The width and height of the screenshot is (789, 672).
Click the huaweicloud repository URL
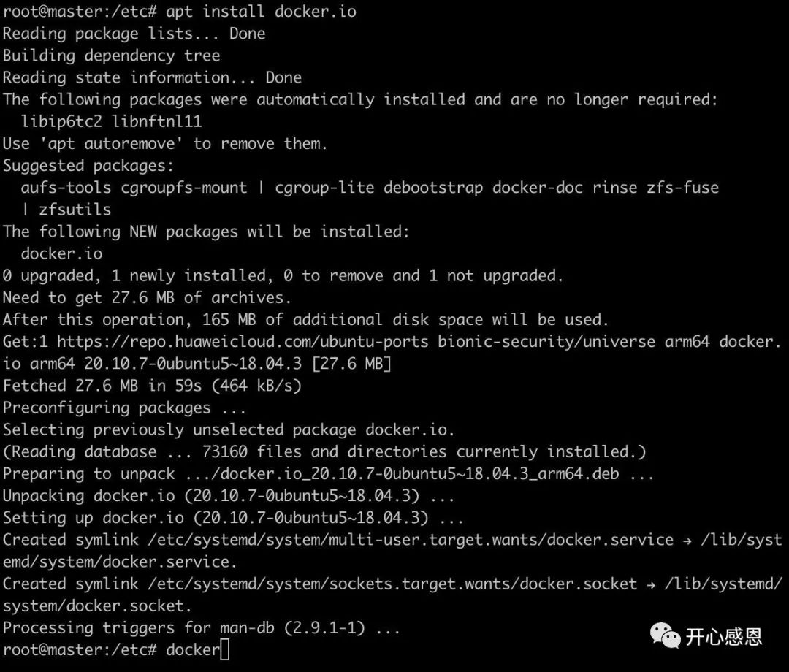tap(243, 342)
